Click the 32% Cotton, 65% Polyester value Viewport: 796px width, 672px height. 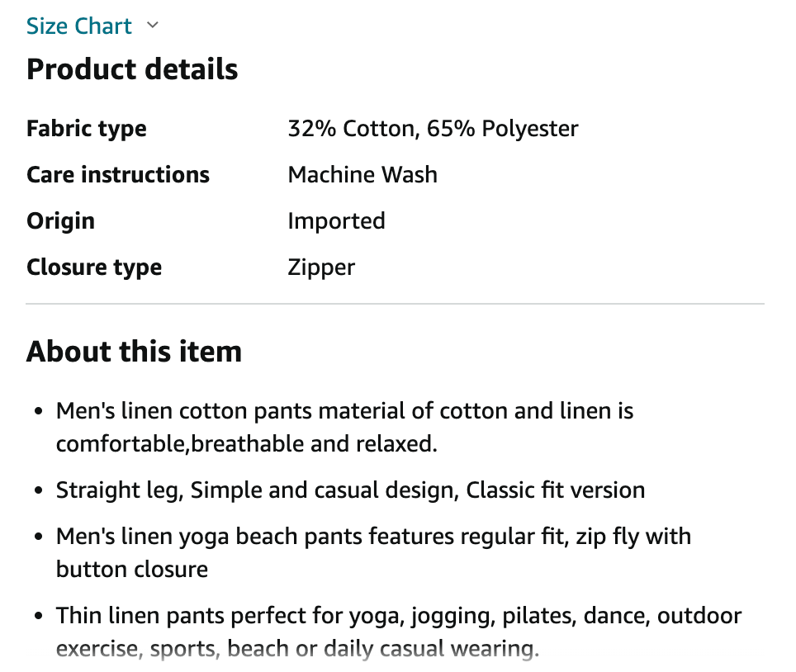pyautogui.click(x=433, y=129)
